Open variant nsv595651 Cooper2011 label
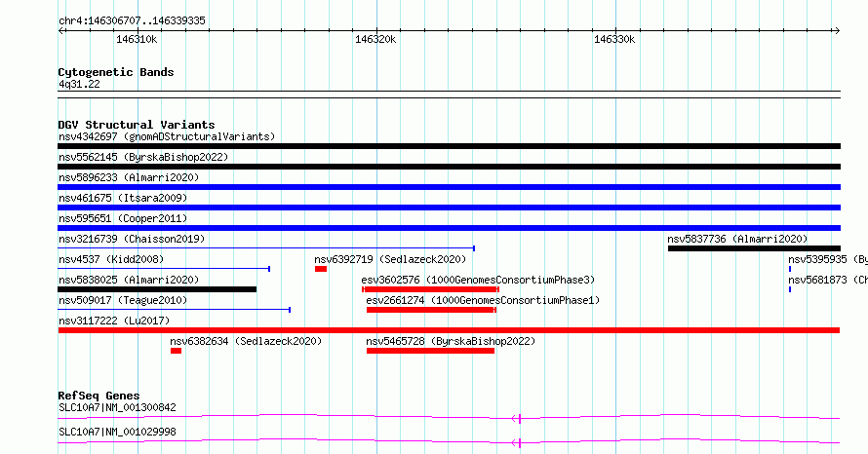 (x=123, y=218)
